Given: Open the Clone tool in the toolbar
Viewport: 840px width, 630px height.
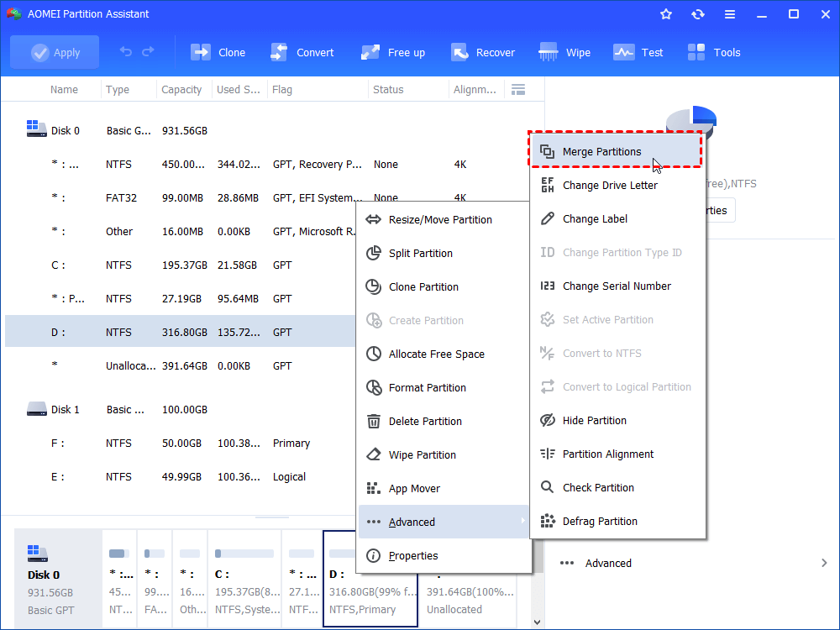Looking at the screenshot, I should 218,51.
